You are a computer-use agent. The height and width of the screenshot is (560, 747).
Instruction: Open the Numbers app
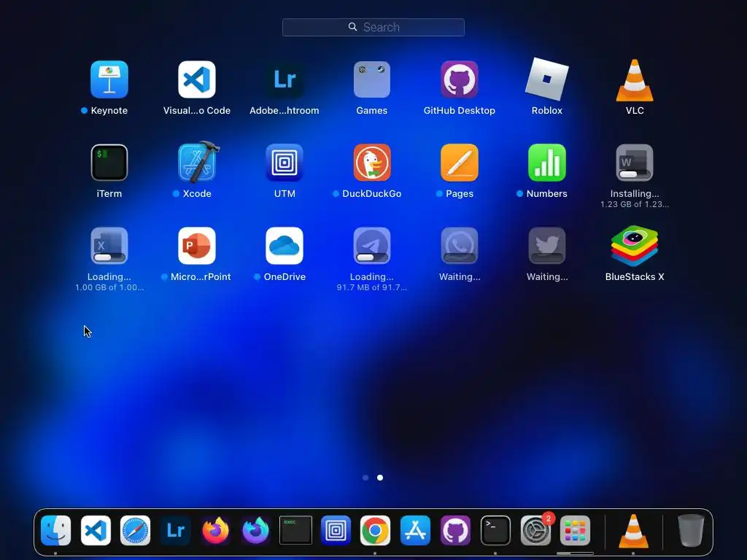click(547, 163)
